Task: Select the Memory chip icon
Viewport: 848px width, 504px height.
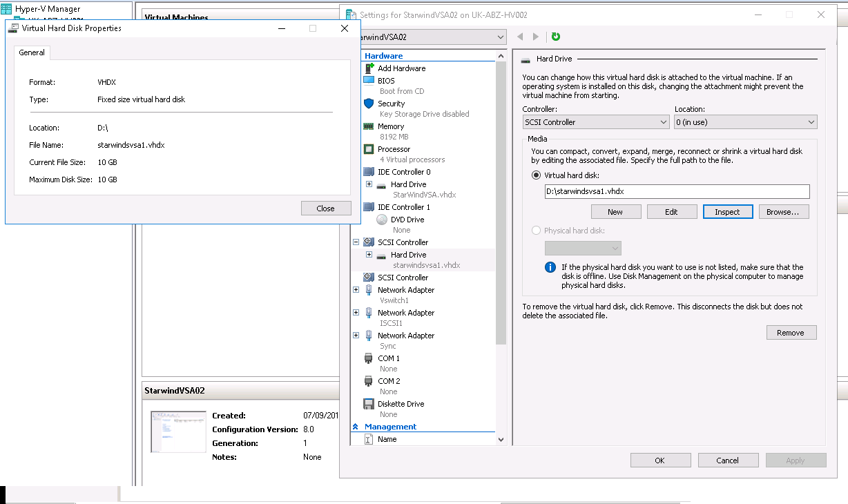Action: [369, 126]
